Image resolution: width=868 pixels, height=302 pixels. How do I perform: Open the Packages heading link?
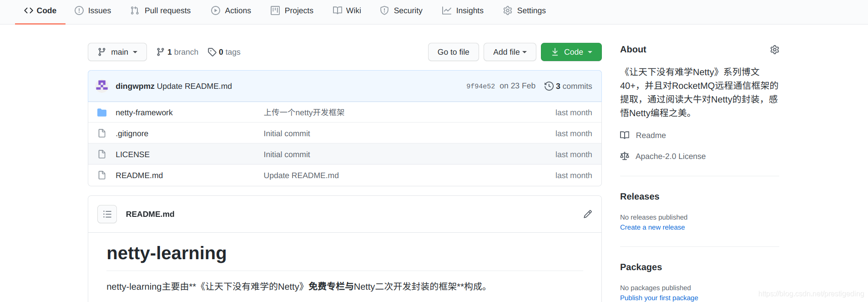(641, 267)
